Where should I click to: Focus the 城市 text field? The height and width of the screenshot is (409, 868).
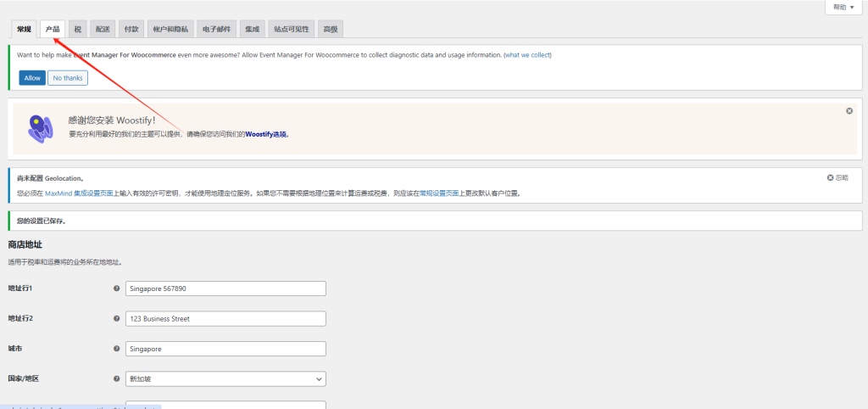click(225, 349)
